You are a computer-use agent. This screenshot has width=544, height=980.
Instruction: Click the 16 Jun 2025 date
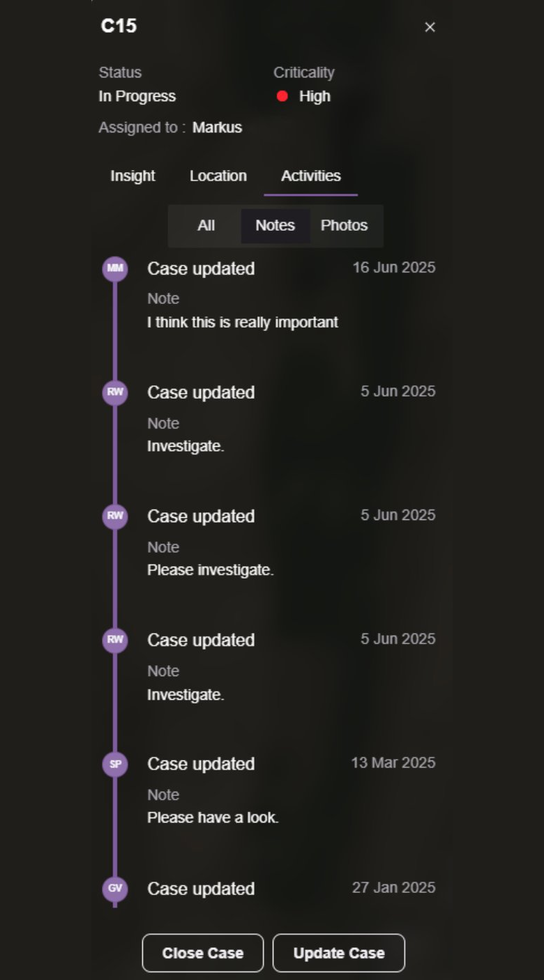click(x=394, y=267)
